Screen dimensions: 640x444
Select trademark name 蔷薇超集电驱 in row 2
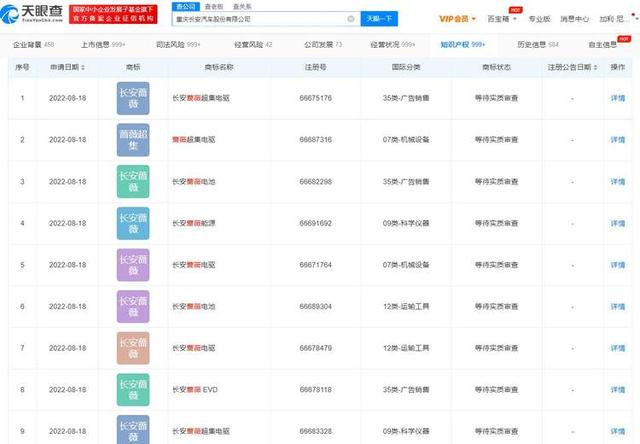click(193, 140)
